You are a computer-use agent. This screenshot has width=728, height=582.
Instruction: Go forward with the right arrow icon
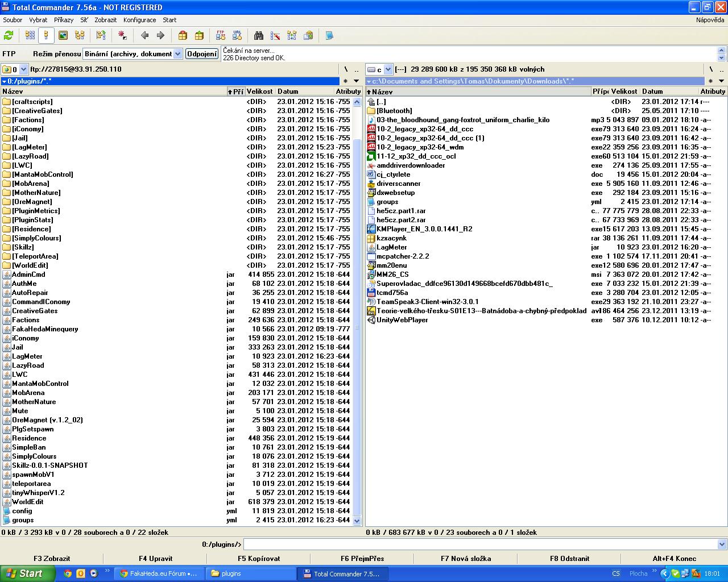(160, 35)
